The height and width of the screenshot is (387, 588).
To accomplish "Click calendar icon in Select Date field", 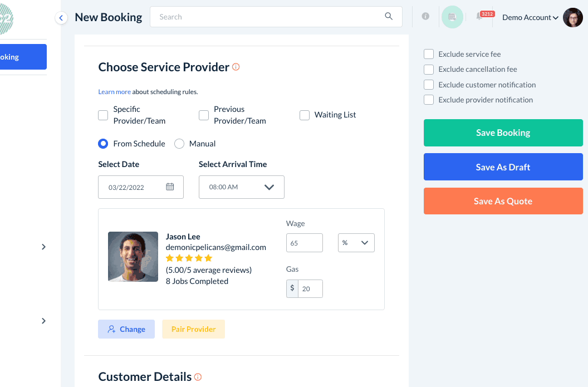I will 170,187.
